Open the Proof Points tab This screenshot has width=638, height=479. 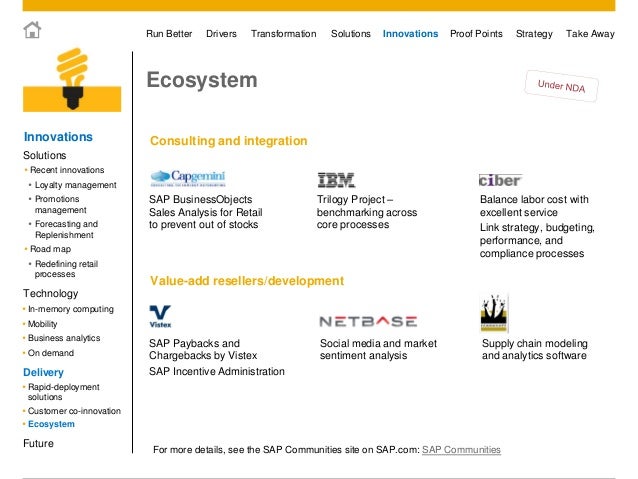pyautogui.click(x=476, y=34)
